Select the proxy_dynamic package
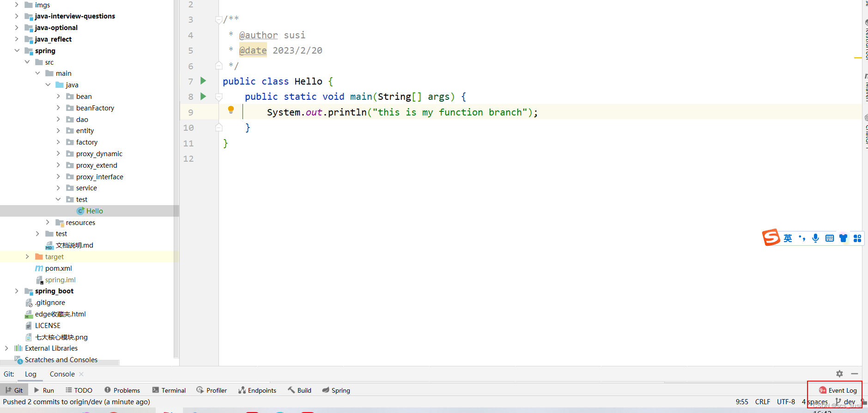The image size is (868, 413). click(99, 154)
